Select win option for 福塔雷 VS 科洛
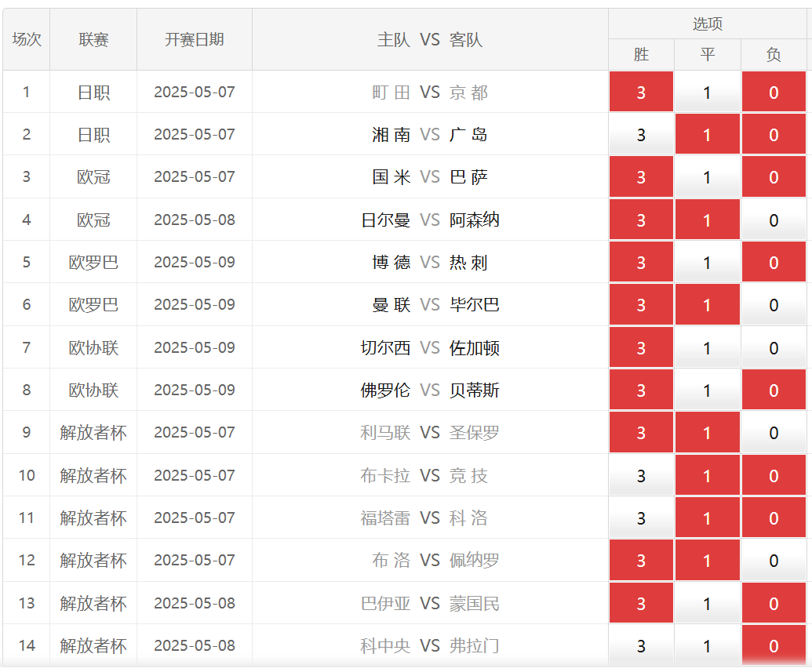The height and width of the screenshot is (672, 812). [641, 518]
